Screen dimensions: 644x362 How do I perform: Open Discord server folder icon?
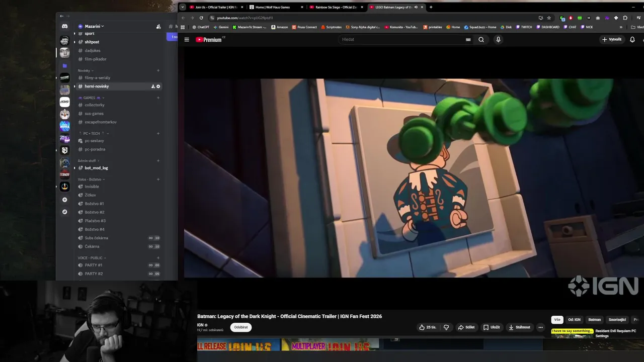click(x=64, y=66)
